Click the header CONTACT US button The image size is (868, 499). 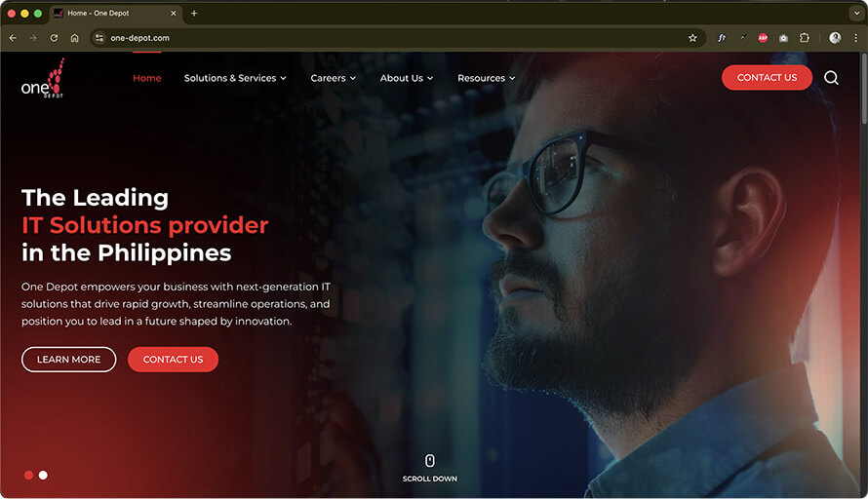[x=767, y=77]
